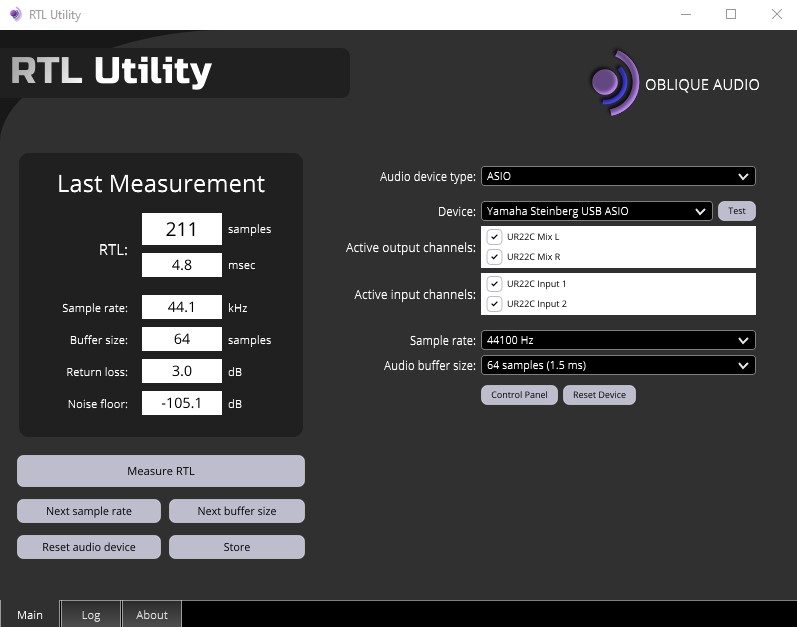Start measurement with Measure RTL button
This screenshot has width=797, height=627.
pyautogui.click(x=161, y=471)
